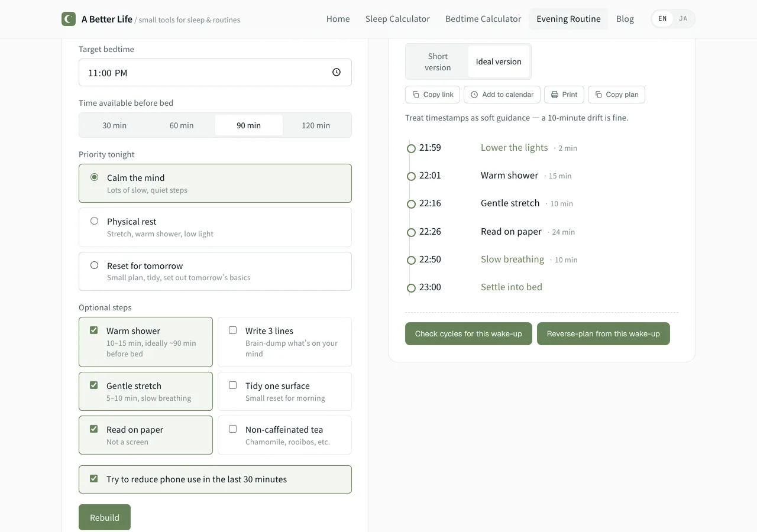This screenshot has height=532, width=757.
Task: Select 120 min time available
Action: coord(316,125)
